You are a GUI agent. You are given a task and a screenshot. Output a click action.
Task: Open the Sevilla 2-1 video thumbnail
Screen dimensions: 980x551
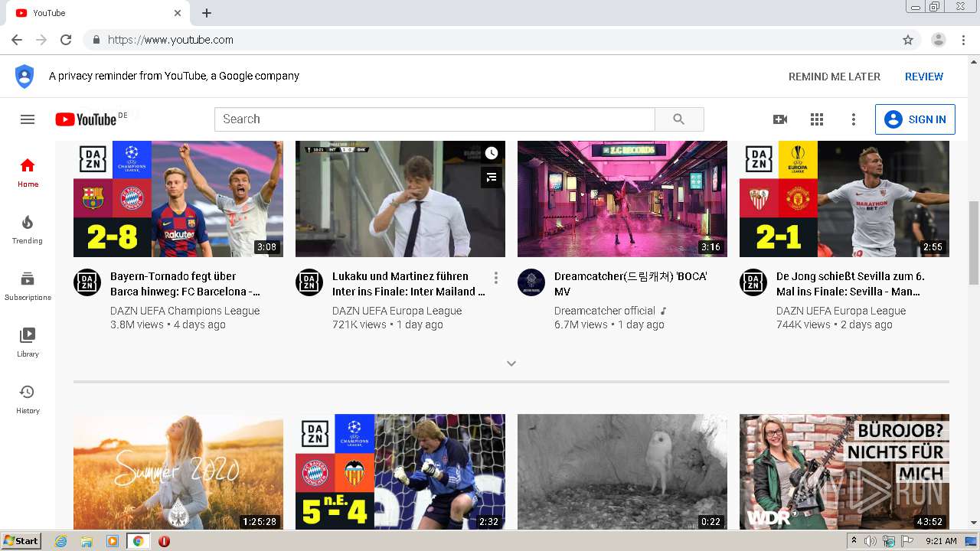(x=844, y=199)
